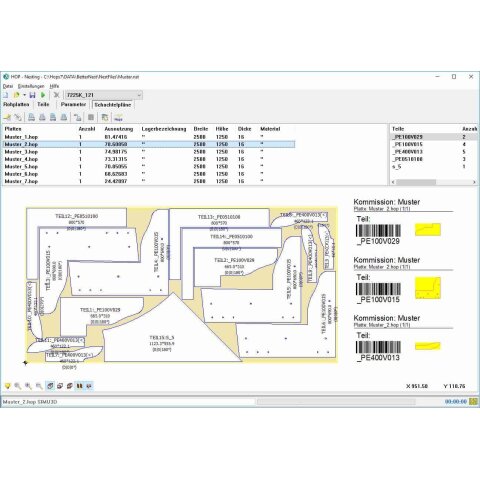Screen dimensions: 480x480
Task: Click the Teile list horizontal scrollbar thumb
Action: click(416, 182)
